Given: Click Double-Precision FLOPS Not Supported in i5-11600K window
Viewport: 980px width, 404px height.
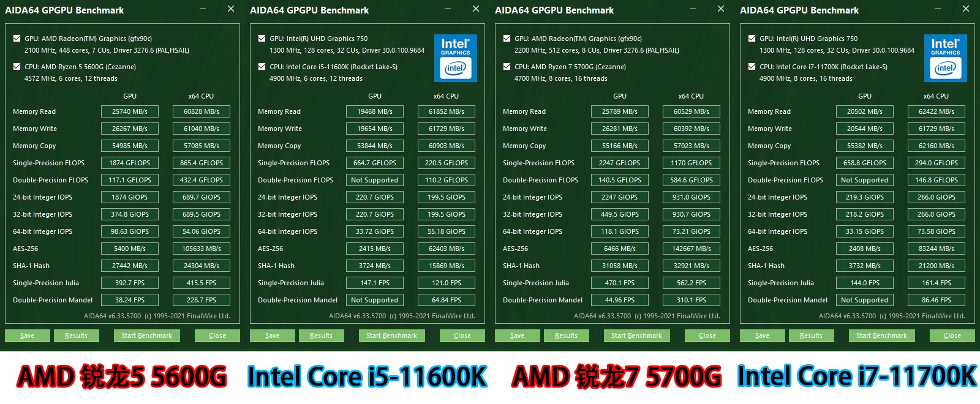Looking at the screenshot, I should coord(375,180).
